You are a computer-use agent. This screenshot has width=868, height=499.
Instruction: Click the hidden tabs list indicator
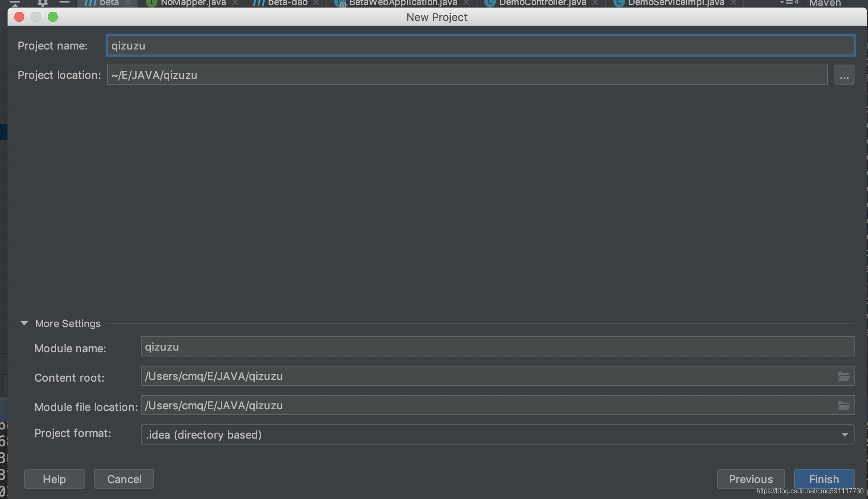click(x=789, y=3)
